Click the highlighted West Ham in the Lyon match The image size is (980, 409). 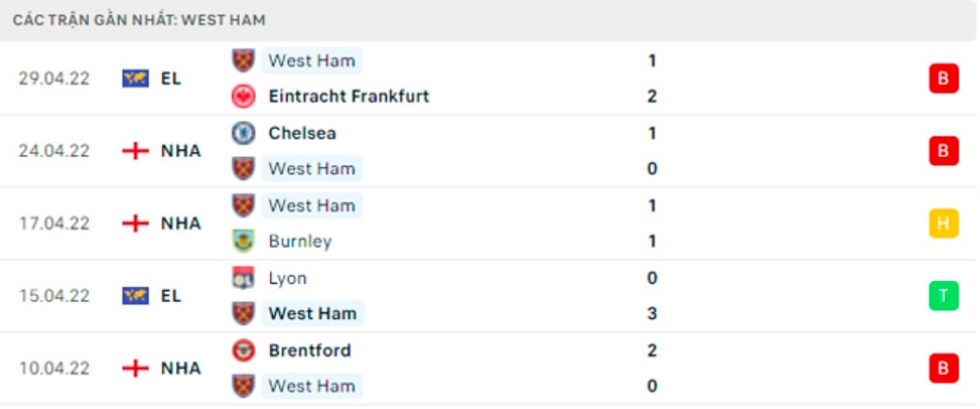pyautogui.click(x=312, y=313)
